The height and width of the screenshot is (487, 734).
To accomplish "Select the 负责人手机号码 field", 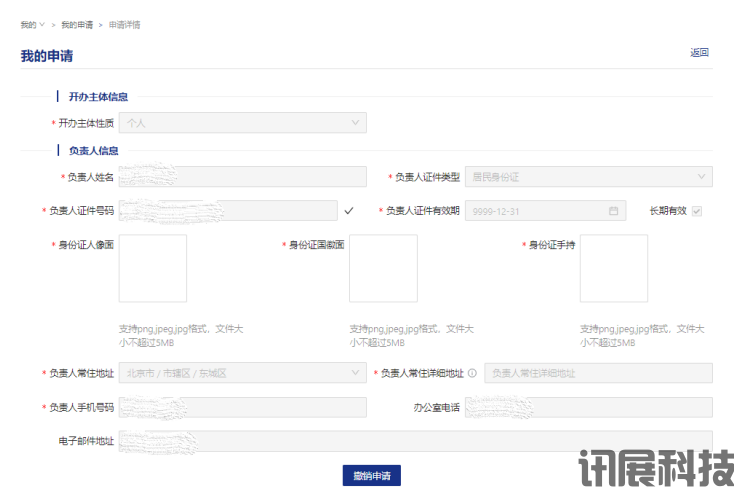I will (242, 407).
